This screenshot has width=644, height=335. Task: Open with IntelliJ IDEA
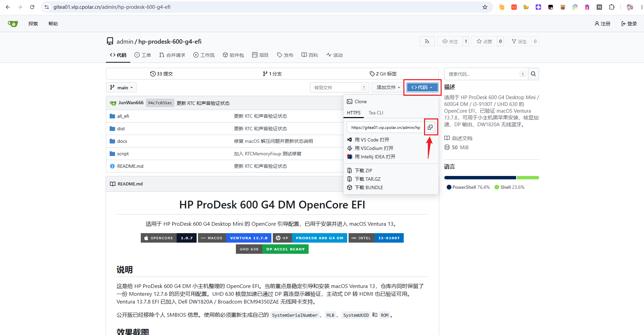375,157
